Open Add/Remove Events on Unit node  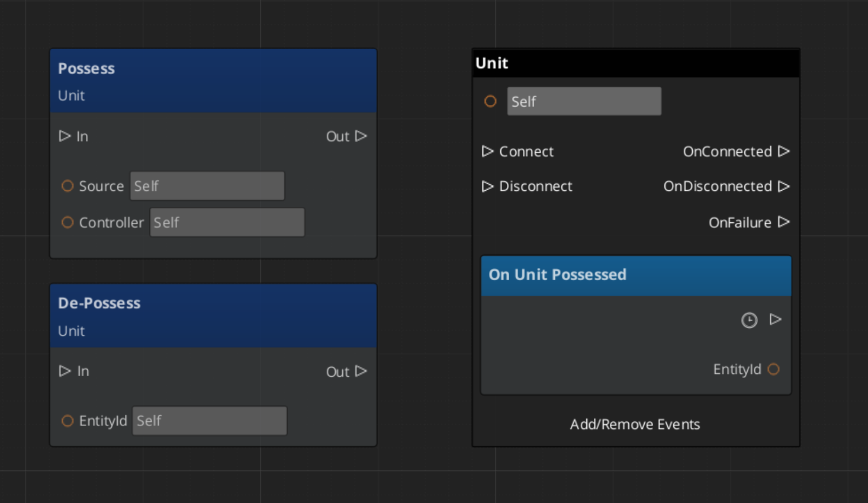click(x=635, y=424)
